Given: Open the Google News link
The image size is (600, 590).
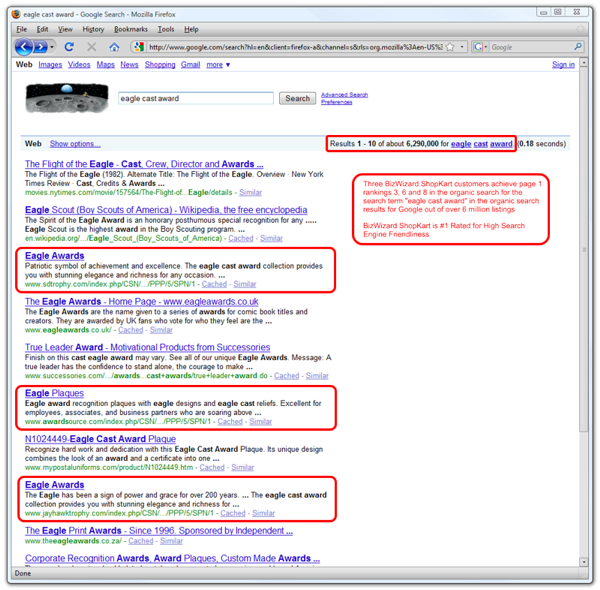Looking at the screenshot, I should click(129, 65).
